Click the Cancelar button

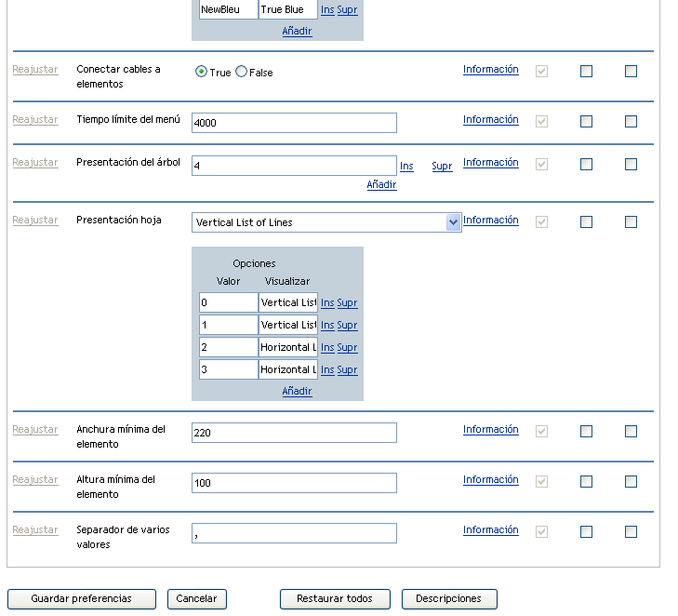(x=197, y=599)
